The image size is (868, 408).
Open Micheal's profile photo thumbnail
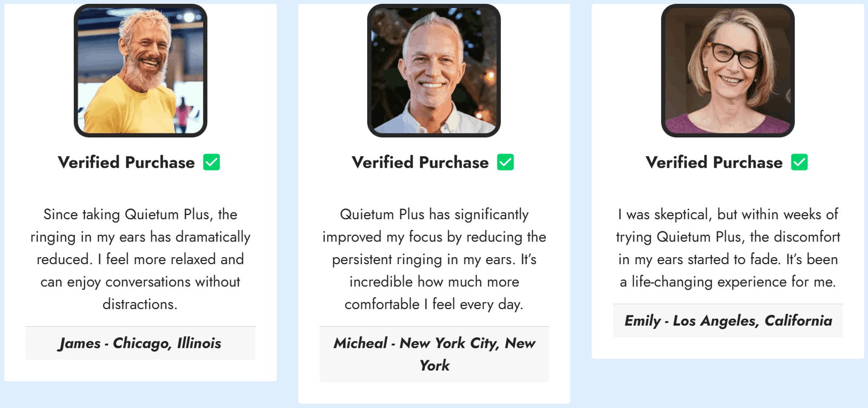coord(434,71)
